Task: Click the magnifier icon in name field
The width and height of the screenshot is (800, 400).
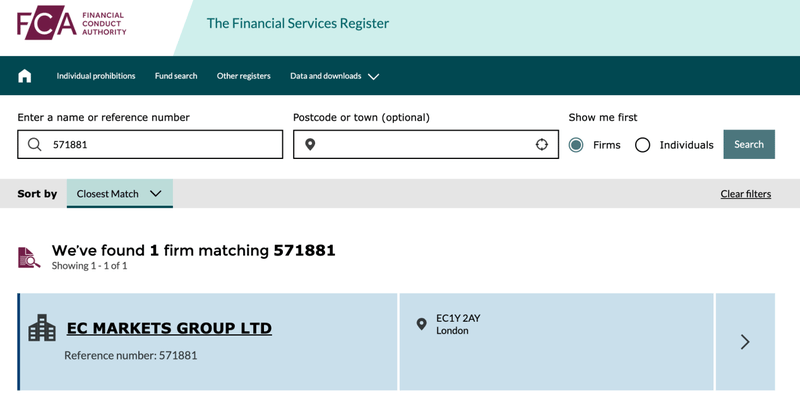Action: coord(35,144)
